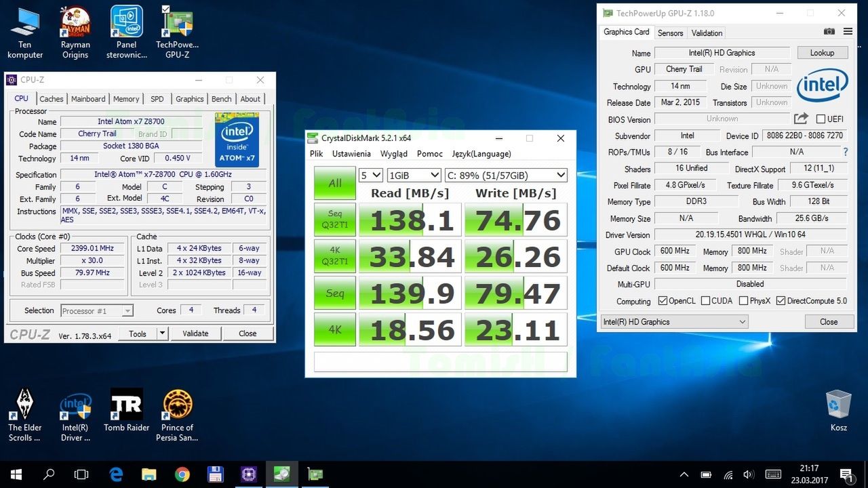The image size is (868, 488).
Task: Click the GPU-Z Driver Version field
Action: [x=751, y=235]
